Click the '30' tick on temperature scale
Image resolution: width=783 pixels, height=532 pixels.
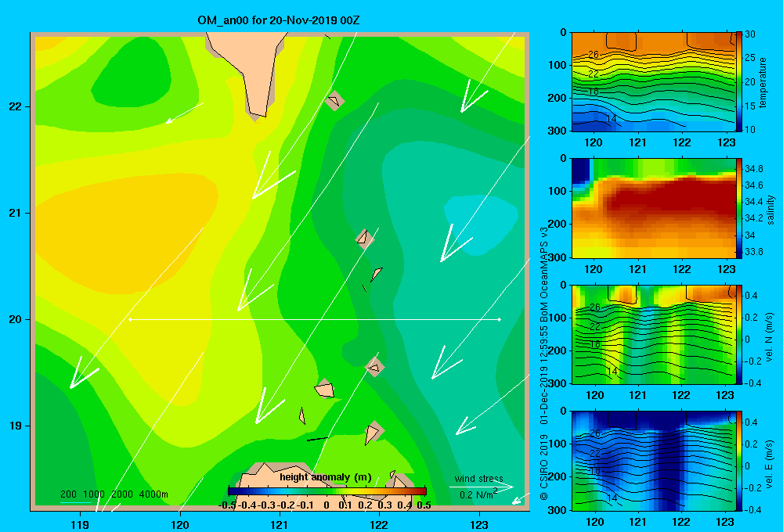(750, 34)
